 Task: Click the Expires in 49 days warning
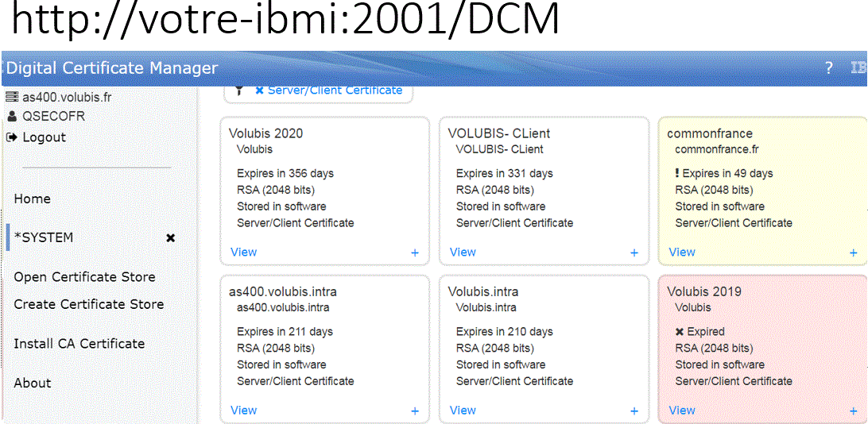(724, 174)
